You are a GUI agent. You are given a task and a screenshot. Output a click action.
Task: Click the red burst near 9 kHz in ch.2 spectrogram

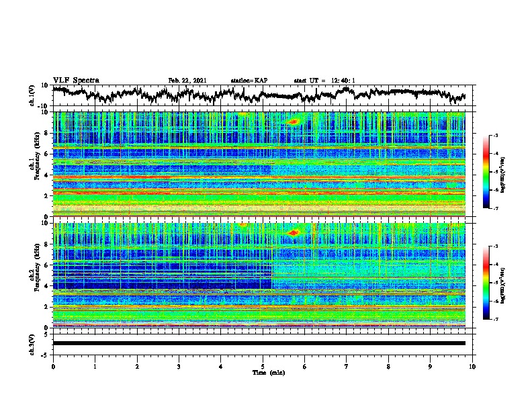tap(293, 232)
